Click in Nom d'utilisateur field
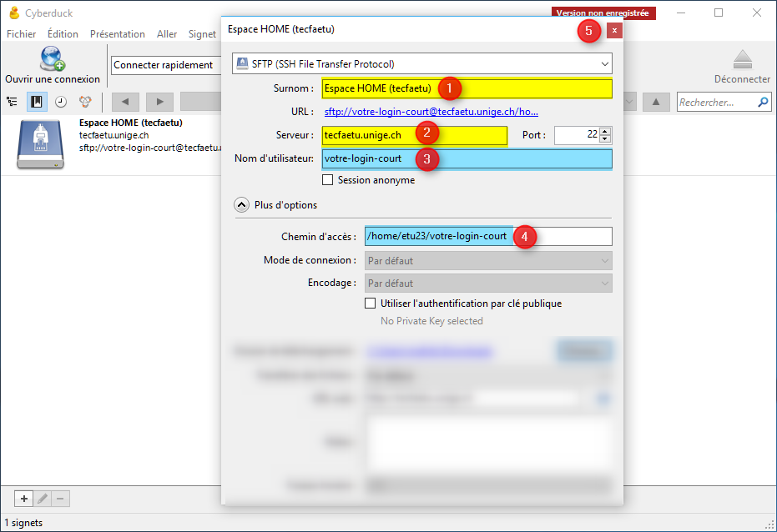This screenshot has height=532, width=777. (x=467, y=159)
